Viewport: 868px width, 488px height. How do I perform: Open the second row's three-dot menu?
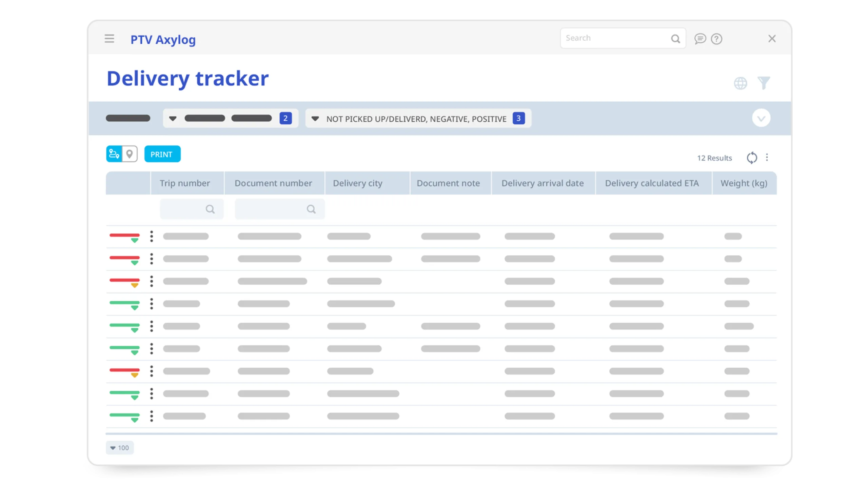click(x=152, y=259)
